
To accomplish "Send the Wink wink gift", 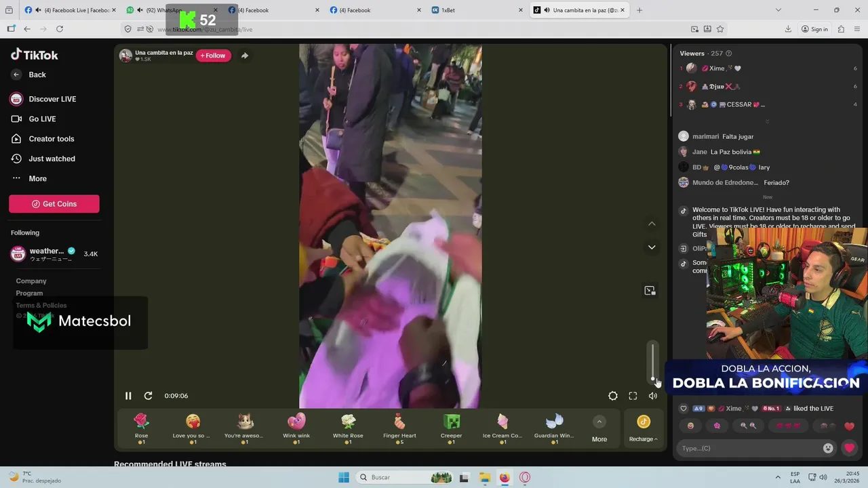I will 296,428.
